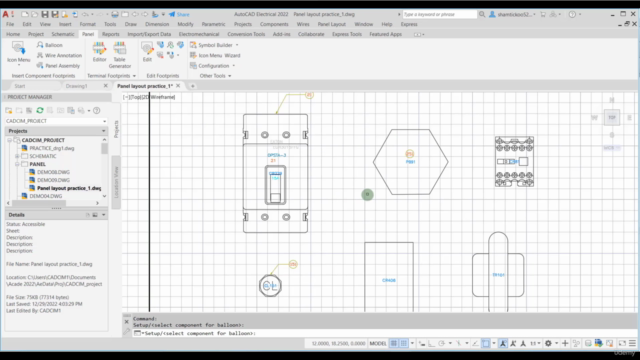This screenshot has height=360, width=640.
Task: Click the command line input
Action: pyautogui.click(x=384, y=333)
